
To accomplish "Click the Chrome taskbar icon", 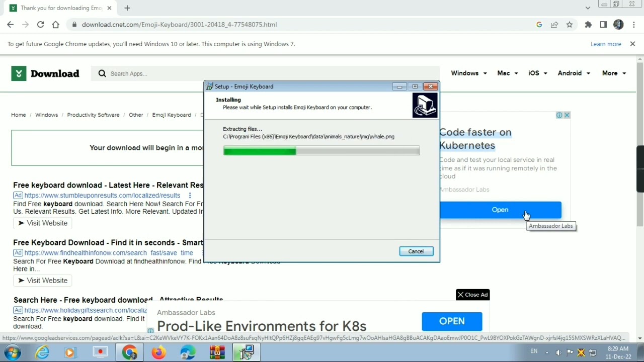I will (129, 352).
